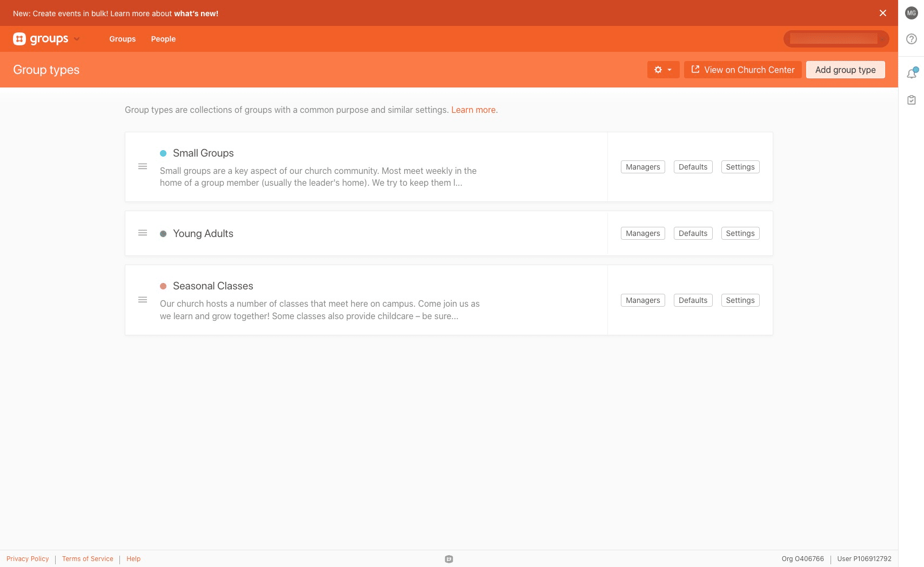924x567 pixels.
Task: Open Defaults for Small Groups
Action: click(x=693, y=167)
